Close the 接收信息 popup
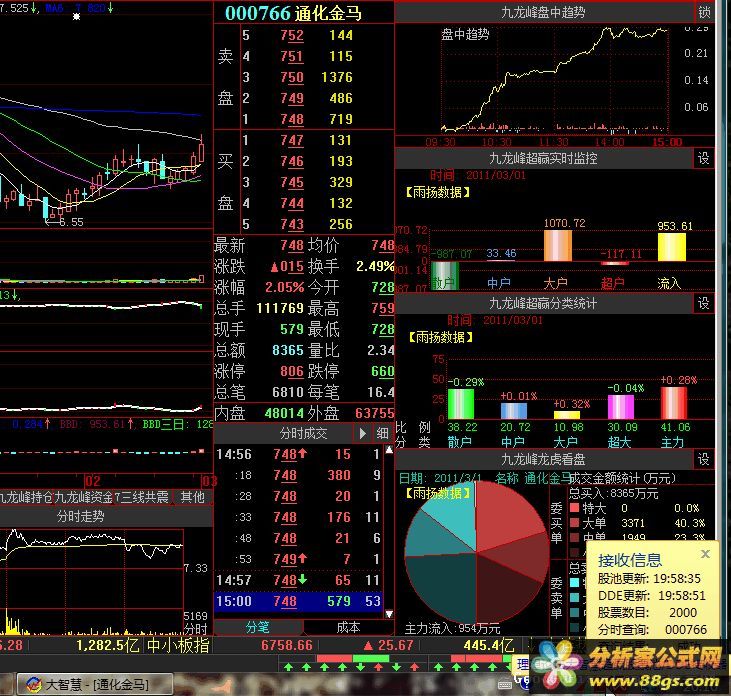 [x=705, y=554]
